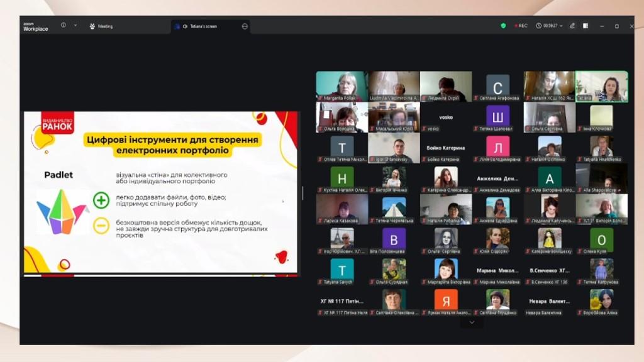The image size is (644, 362).
Task: Click the REC recording indicator
Action: [521, 26]
